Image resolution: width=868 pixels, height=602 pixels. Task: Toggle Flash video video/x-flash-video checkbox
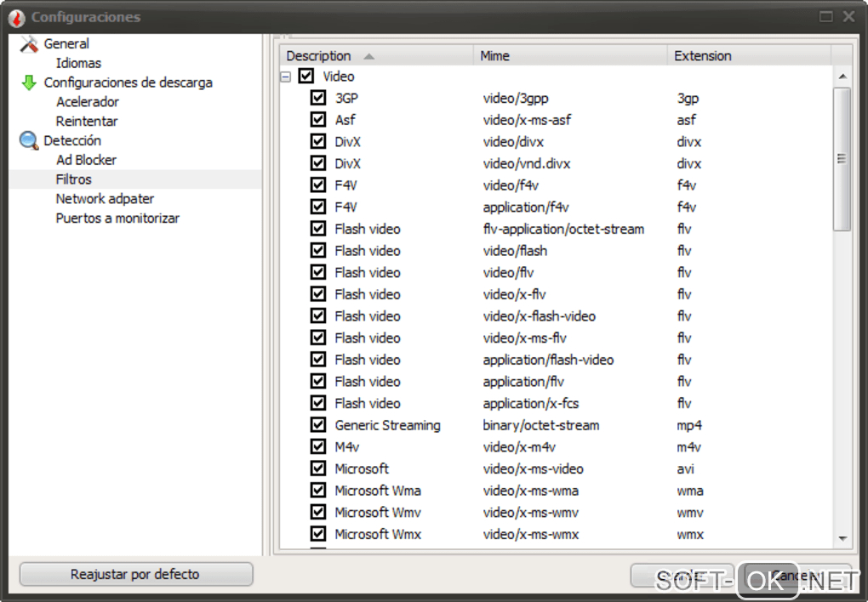pos(317,316)
